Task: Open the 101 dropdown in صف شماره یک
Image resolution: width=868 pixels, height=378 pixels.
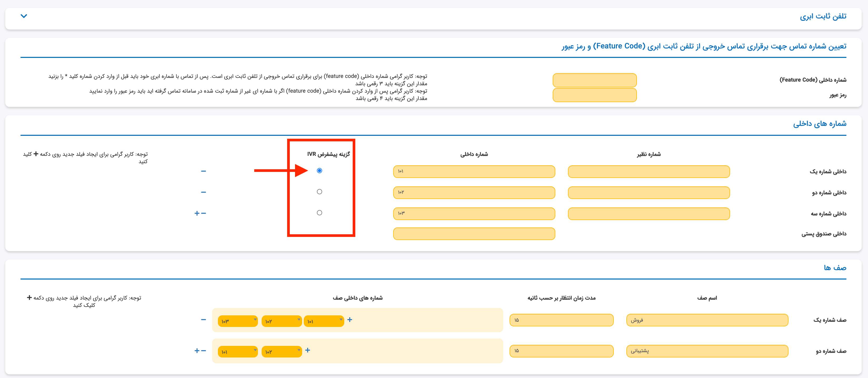Action: coord(324,321)
